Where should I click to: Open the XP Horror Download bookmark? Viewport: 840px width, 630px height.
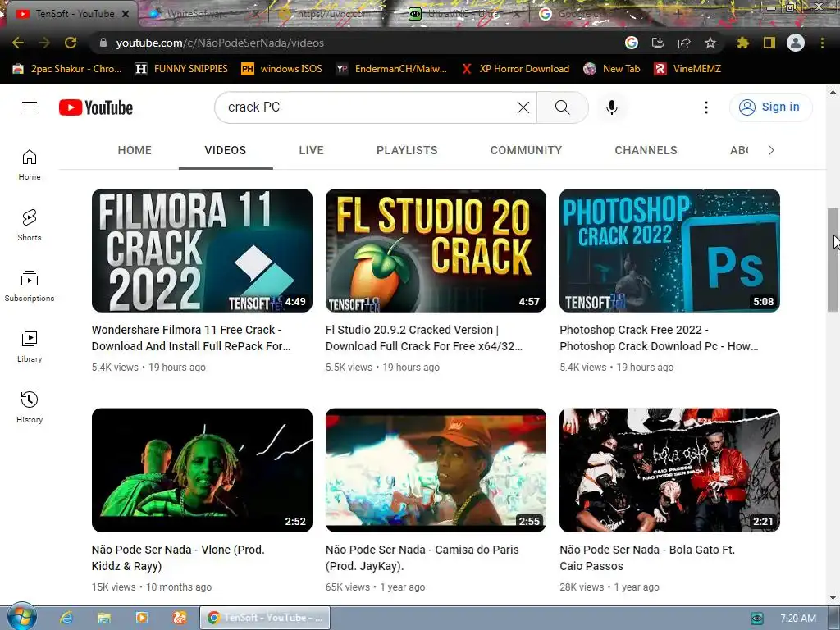(x=515, y=69)
